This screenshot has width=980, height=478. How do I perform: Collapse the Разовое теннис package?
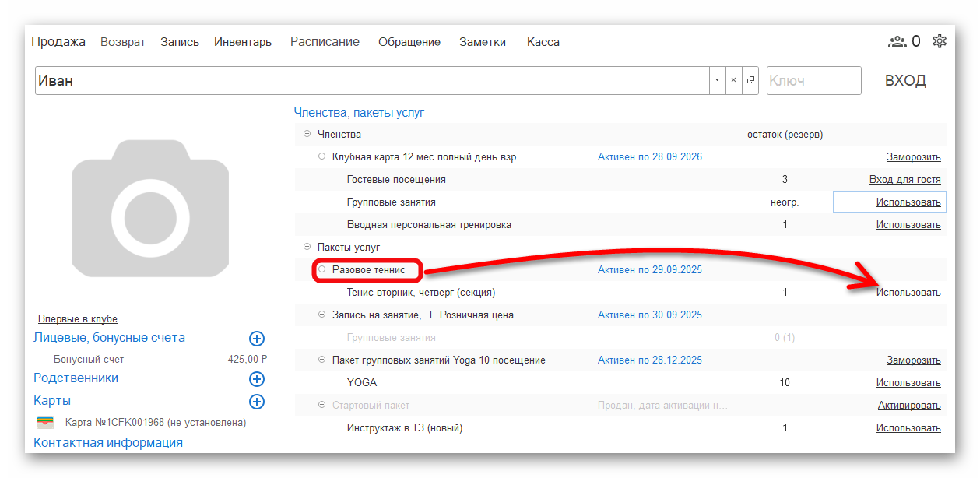(x=322, y=270)
